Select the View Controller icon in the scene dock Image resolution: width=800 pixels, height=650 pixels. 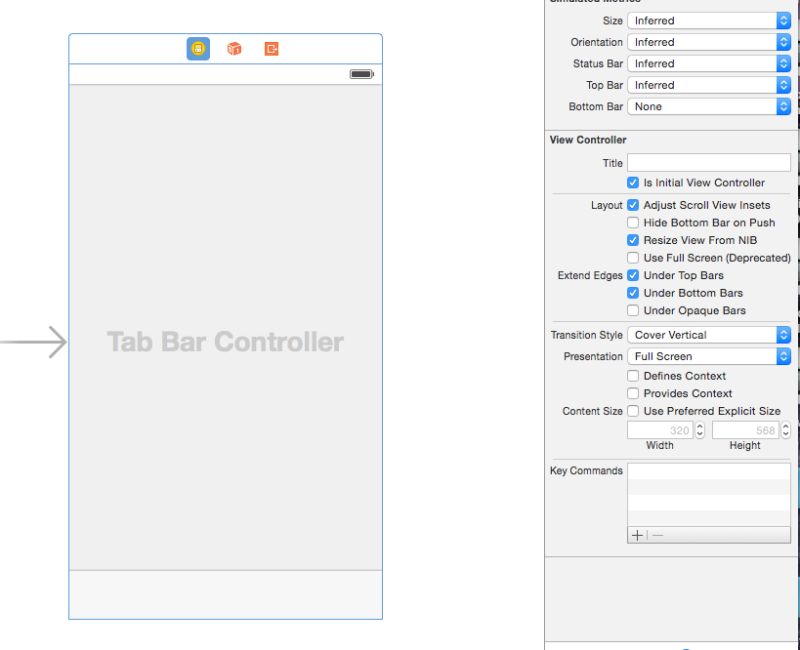pos(197,48)
